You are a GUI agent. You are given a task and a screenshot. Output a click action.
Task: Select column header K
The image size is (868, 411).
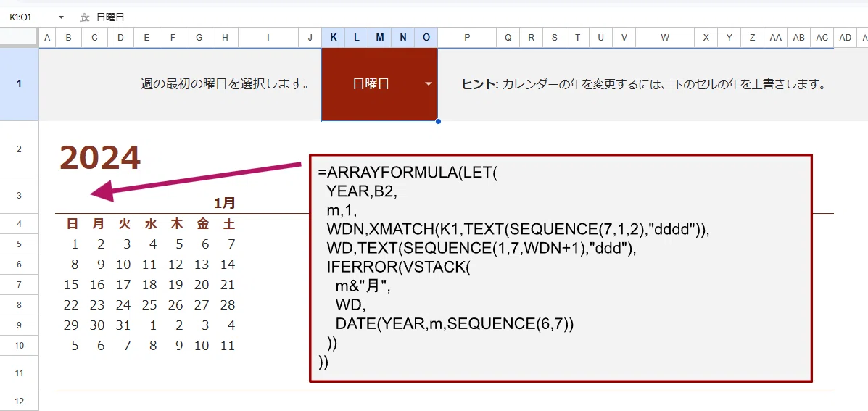click(334, 37)
